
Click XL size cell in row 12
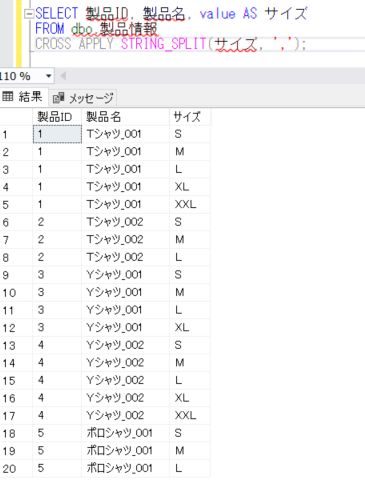tap(190, 328)
